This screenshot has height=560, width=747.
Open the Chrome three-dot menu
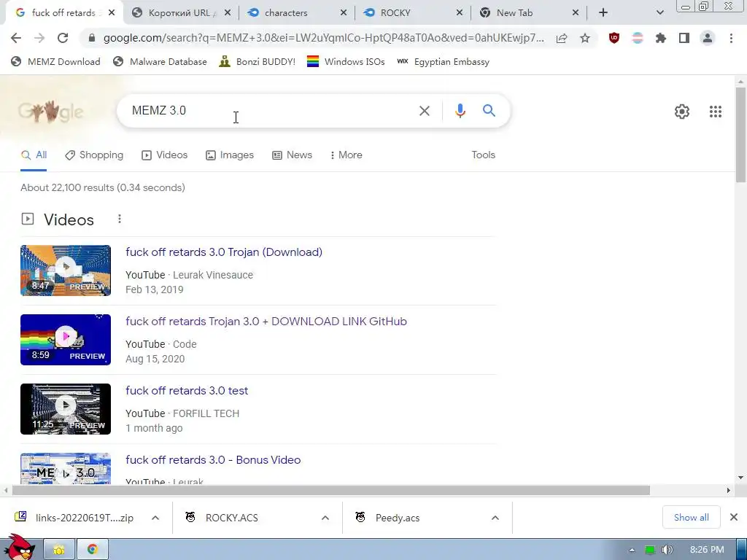731,38
